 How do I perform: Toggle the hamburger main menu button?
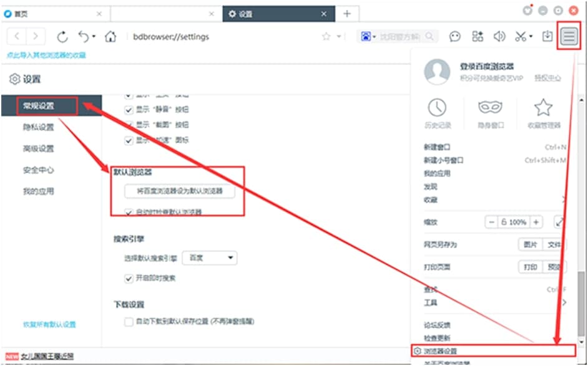(x=569, y=36)
